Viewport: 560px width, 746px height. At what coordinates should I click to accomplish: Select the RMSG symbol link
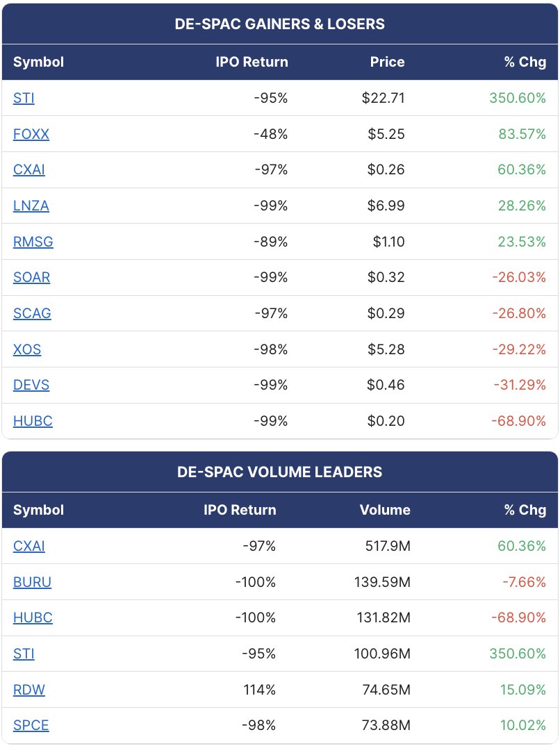pos(33,242)
